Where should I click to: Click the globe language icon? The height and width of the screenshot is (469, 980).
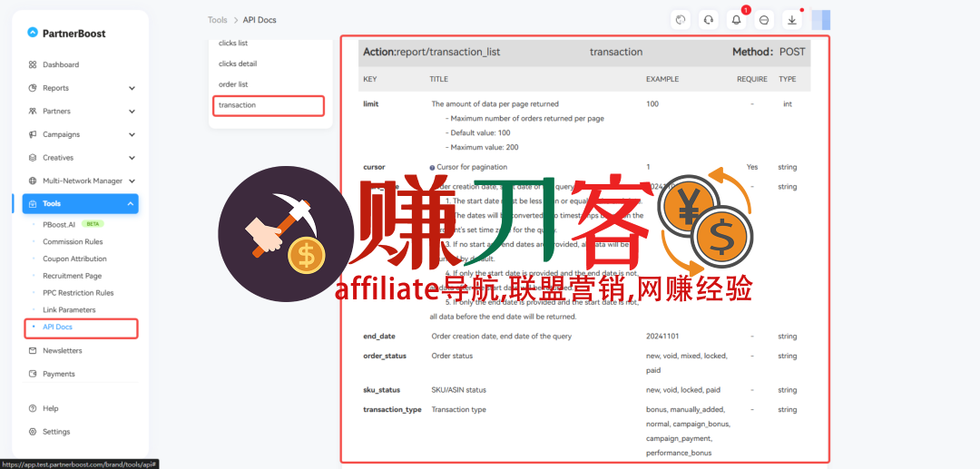(680, 20)
